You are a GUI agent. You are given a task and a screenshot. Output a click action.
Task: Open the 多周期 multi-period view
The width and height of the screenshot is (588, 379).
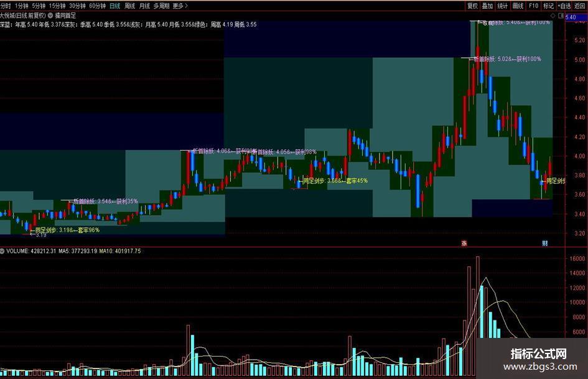pyautogui.click(x=161, y=6)
